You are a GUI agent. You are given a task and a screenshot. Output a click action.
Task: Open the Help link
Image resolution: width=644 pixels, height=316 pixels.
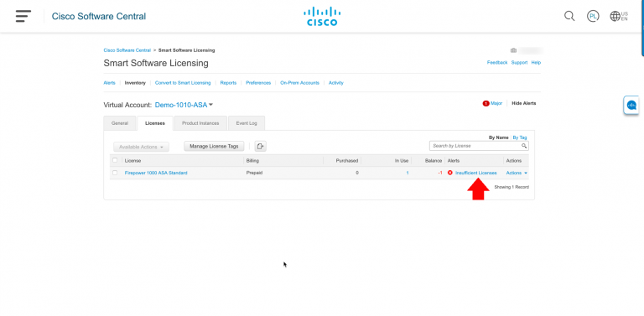[536, 62]
